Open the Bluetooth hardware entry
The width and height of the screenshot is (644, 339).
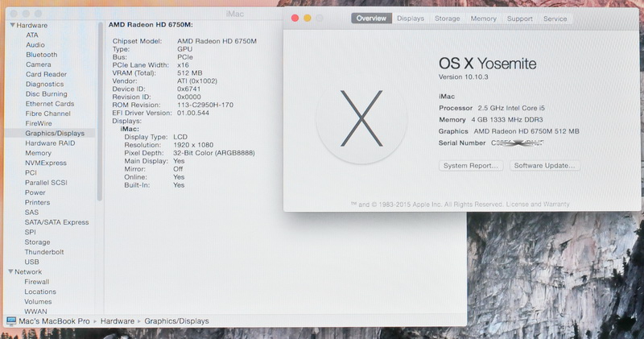coord(42,55)
